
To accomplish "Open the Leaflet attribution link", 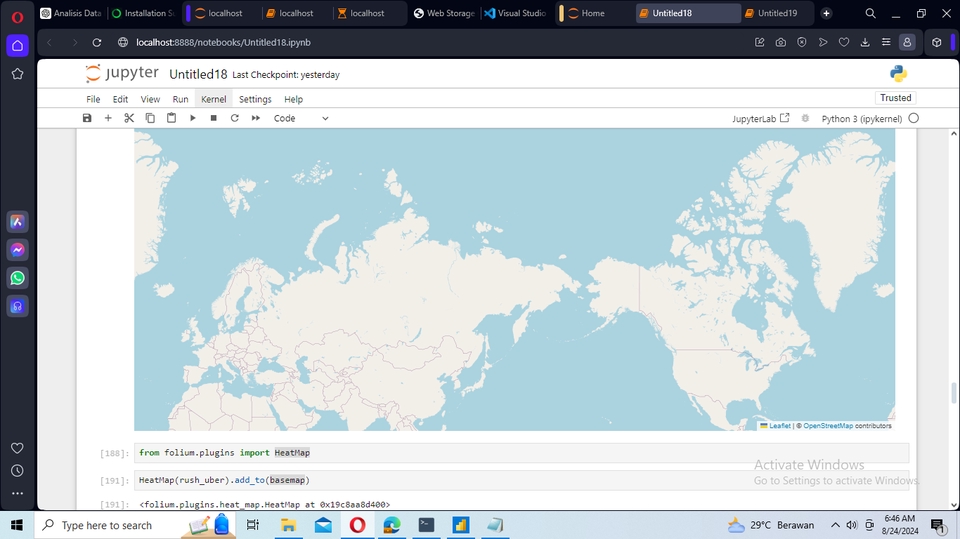I will [x=779, y=426].
